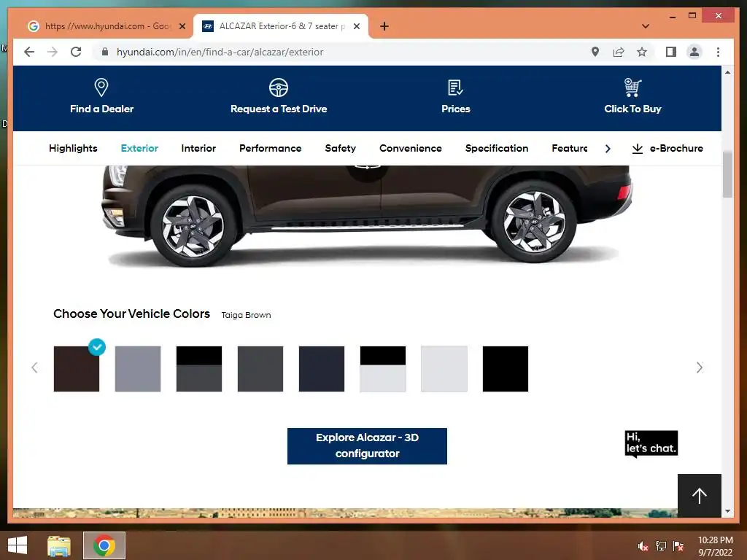The image size is (747, 560).
Task: Open the Specification section
Action: pos(496,148)
